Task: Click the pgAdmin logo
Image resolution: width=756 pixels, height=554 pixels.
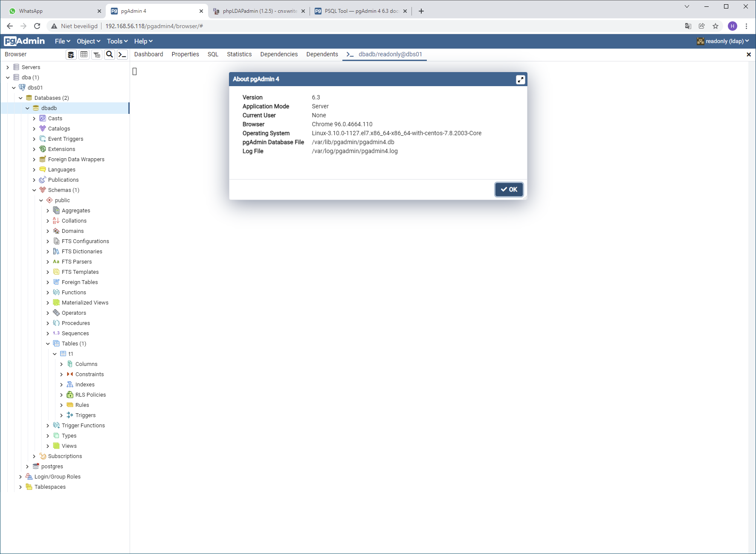Action: coord(24,41)
